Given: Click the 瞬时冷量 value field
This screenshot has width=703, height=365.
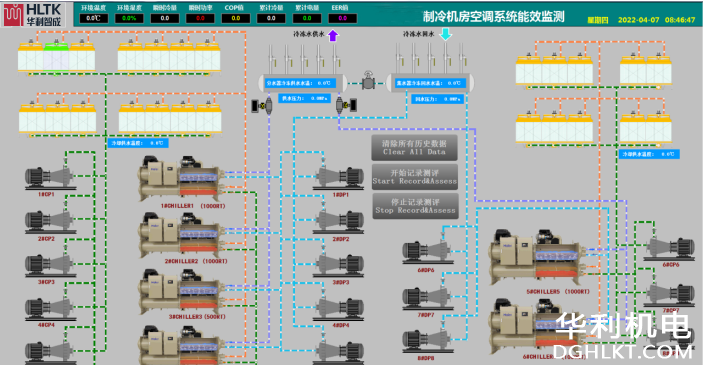Looking at the screenshot, I should (x=165, y=18).
